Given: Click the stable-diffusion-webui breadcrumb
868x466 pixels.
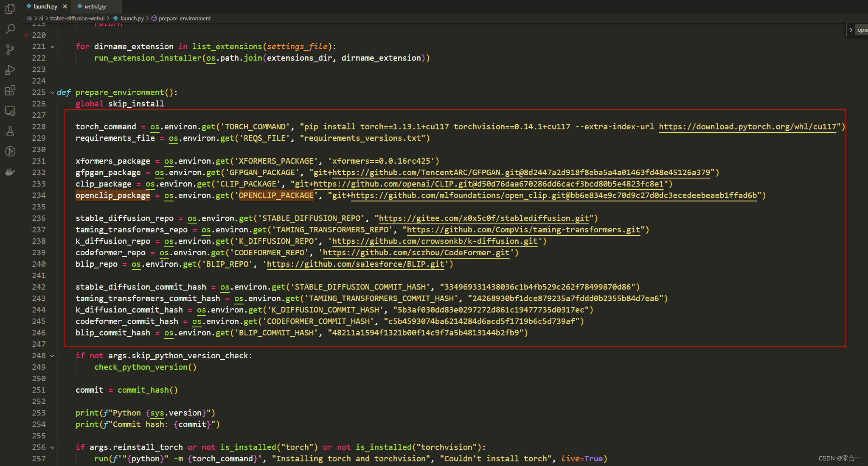Looking at the screenshot, I should pos(77,18).
